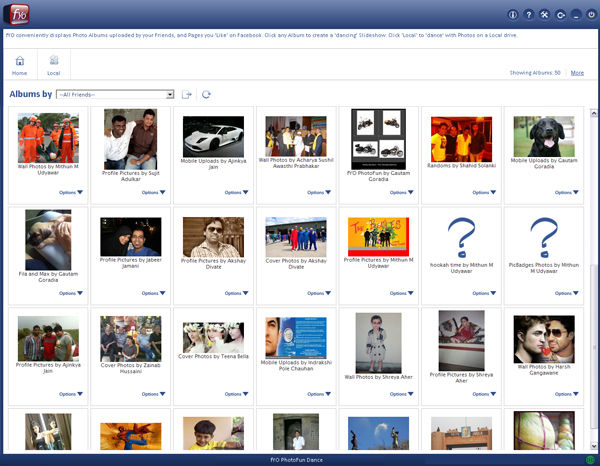Viewport: 600px width, 466px height.
Task: Open the Spider-Man album thumbnail
Action: coord(131,436)
